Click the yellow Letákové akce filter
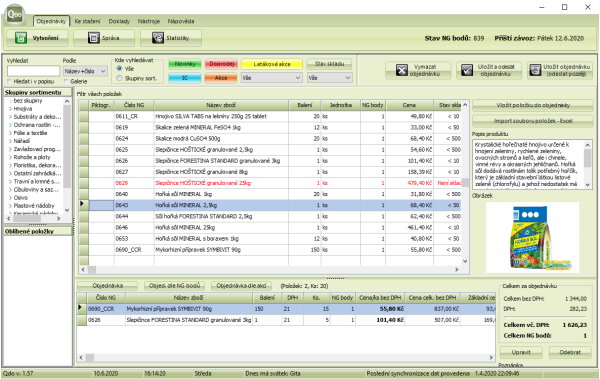This screenshot has width=600, height=379. tap(272, 64)
